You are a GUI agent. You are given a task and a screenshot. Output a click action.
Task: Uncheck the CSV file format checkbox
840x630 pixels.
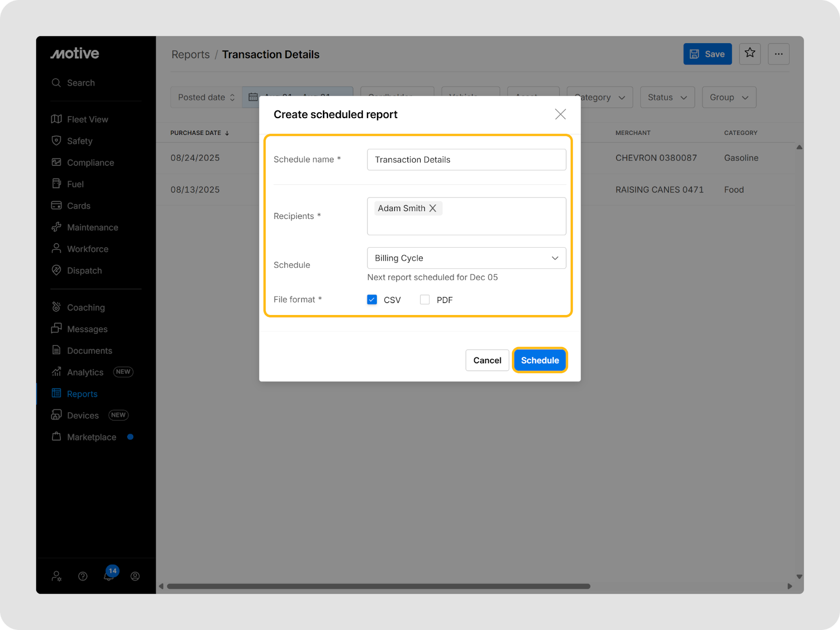pyautogui.click(x=372, y=300)
